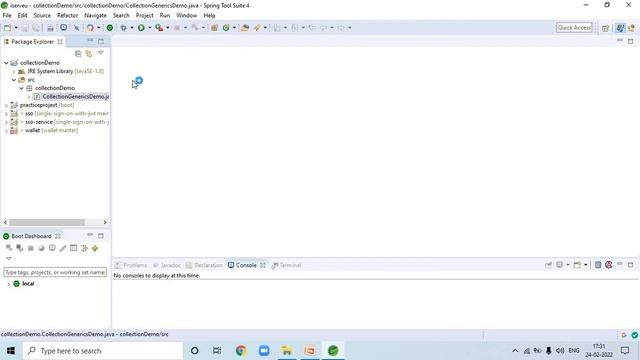The width and height of the screenshot is (640, 360).
Task: Open Google Chrome from the taskbar
Action: [241, 351]
